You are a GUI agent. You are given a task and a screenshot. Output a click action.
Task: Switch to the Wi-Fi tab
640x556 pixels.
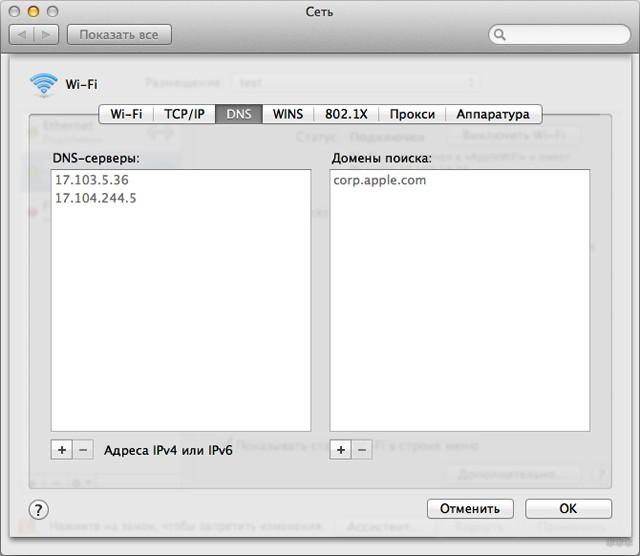tap(127, 114)
